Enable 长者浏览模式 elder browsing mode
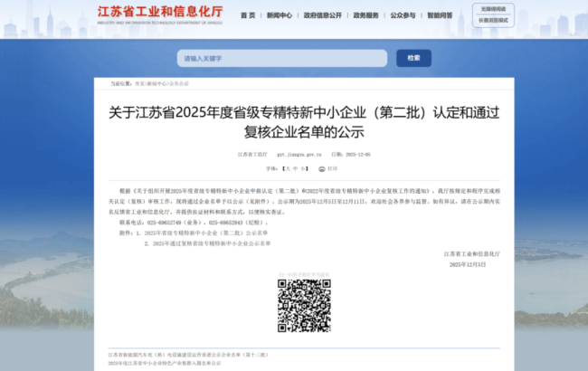The width and height of the screenshot is (588, 371). coord(494,20)
